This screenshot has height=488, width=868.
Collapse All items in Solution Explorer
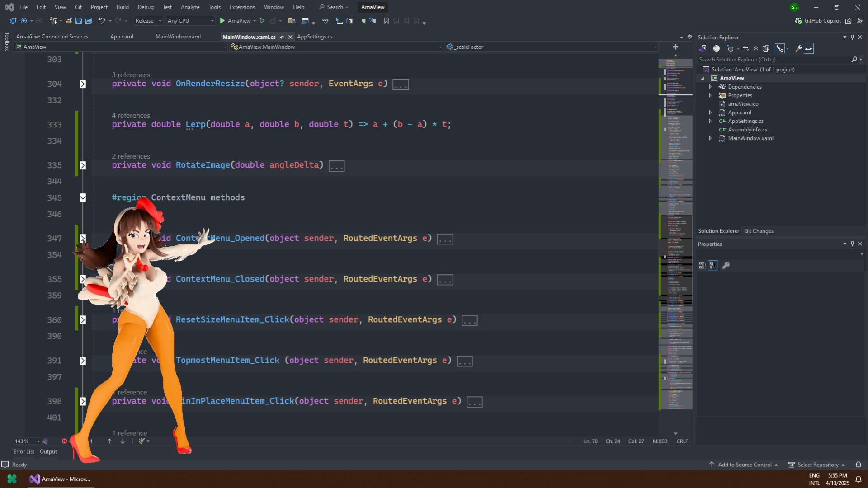pyautogui.click(x=756, y=48)
